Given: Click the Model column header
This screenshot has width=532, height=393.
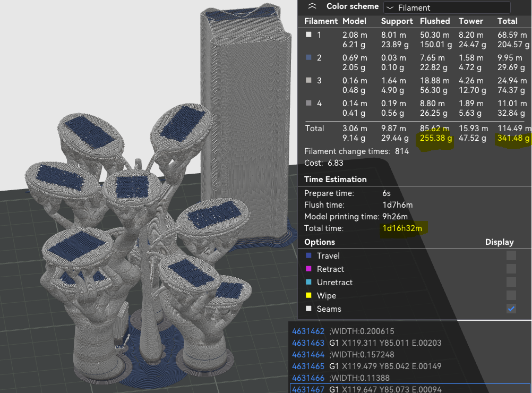Looking at the screenshot, I should [354, 21].
